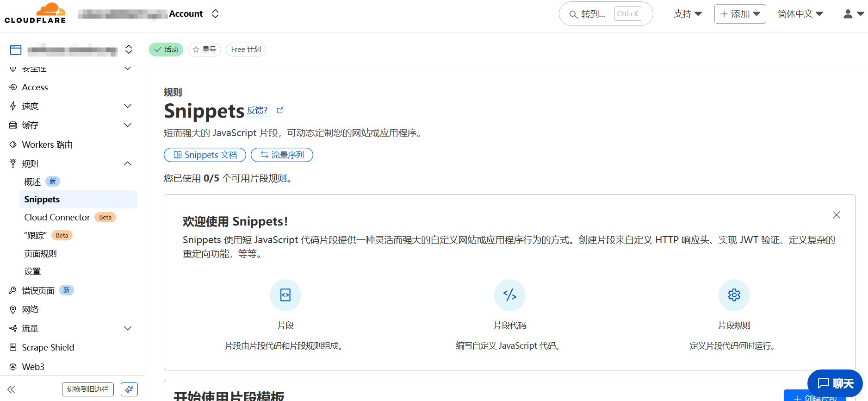Click the 流量序列 button
Viewport: 868px width, 401px height.
(x=282, y=155)
